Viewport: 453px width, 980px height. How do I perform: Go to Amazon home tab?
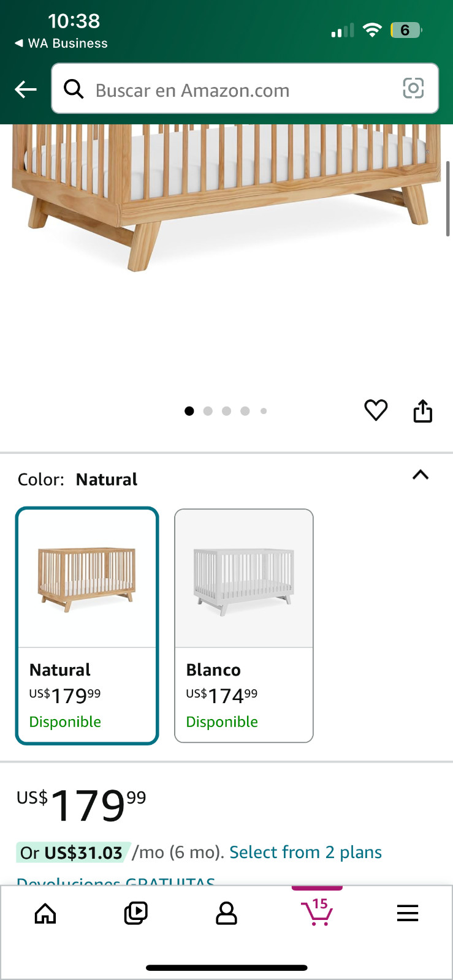(45, 914)
